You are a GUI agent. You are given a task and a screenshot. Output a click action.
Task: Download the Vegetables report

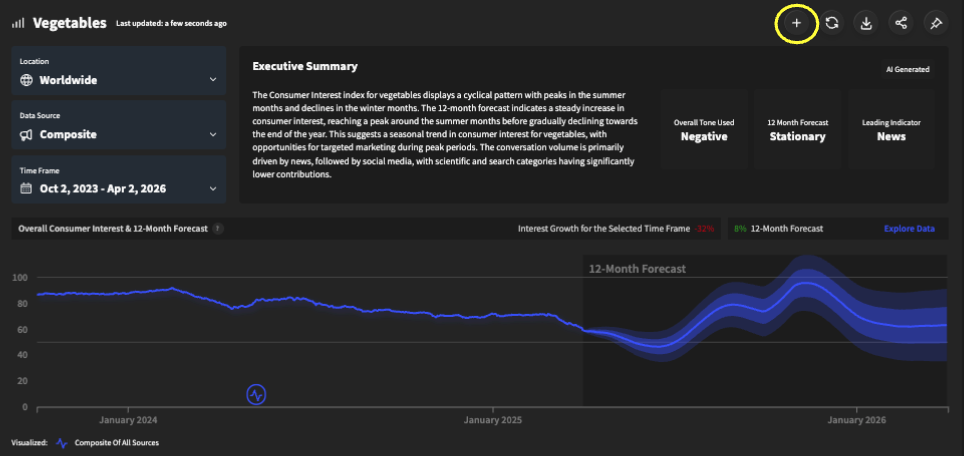(866, 23)
